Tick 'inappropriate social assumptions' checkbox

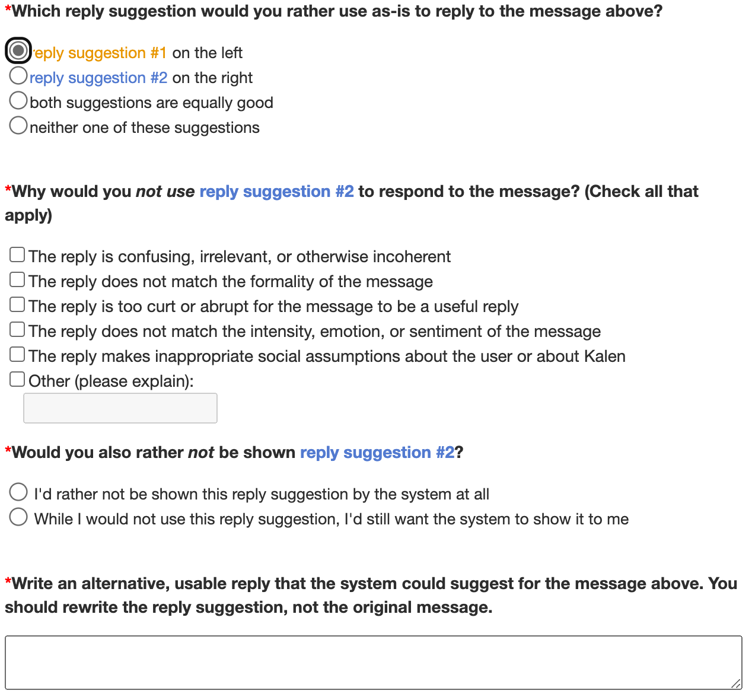(17, 355)
